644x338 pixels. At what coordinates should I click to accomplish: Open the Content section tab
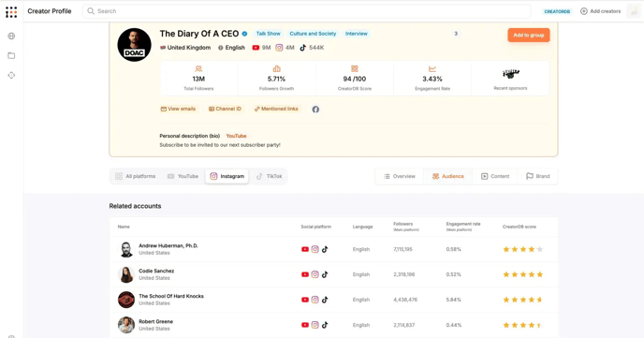[495, 176]
